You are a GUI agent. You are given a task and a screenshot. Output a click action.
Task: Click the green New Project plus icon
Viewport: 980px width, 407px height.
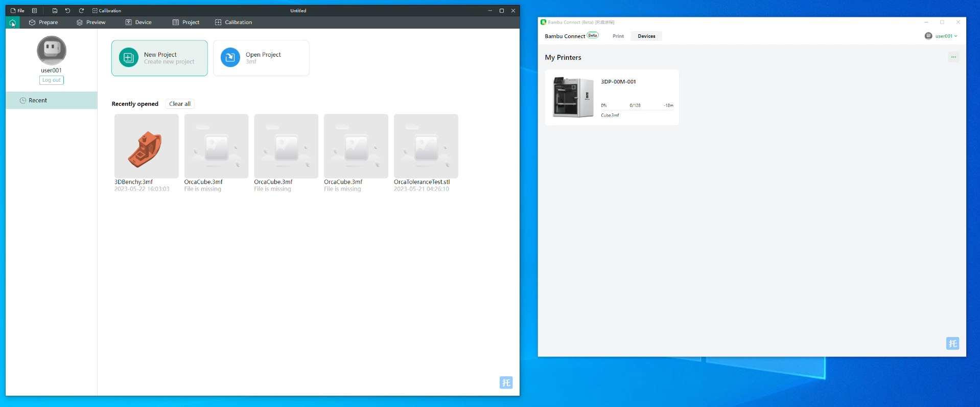[129, 58]
